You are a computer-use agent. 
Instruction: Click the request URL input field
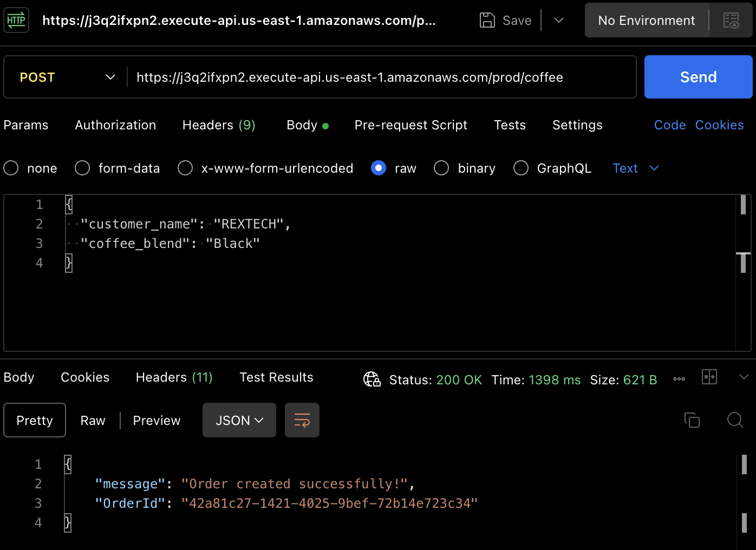pos(381,77)
